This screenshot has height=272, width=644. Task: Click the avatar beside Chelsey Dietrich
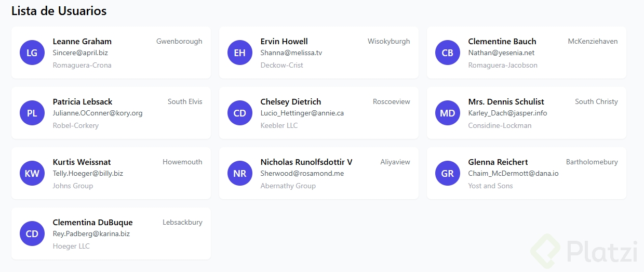tap(240, 113)
